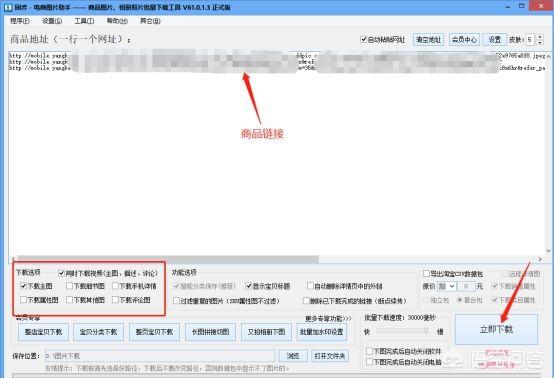Toggle 同时下载视频(主图、描述、评论) checkbox
The image size is (554, 379).
click(x=61, y=273)
